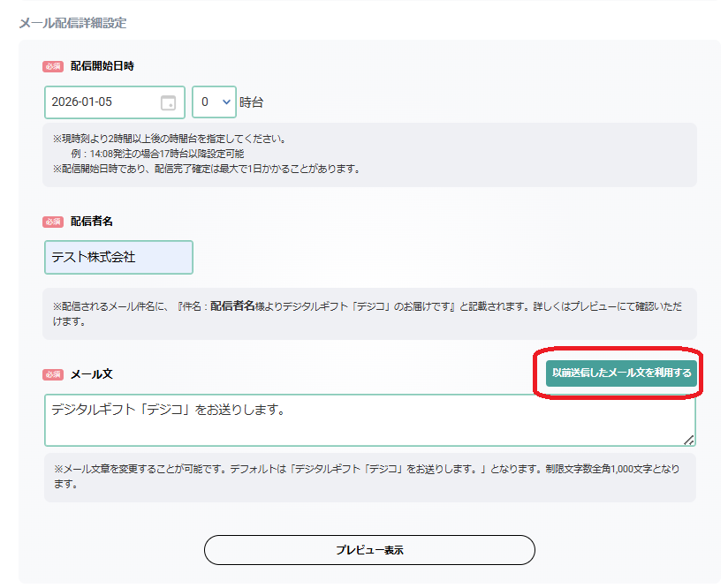Click the 必須 badge beside メール文
This screenshot has width=728, height=588.
[x=52, y=374]
